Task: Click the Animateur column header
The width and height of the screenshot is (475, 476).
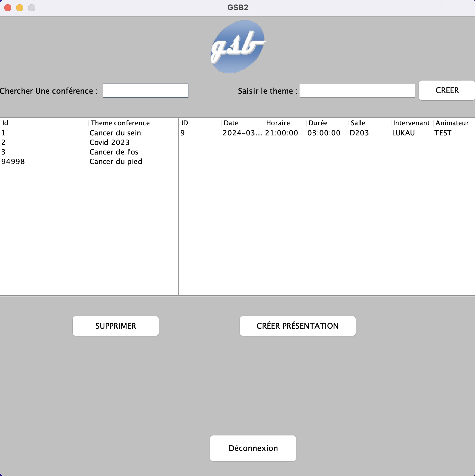Action: pos(454,123)
